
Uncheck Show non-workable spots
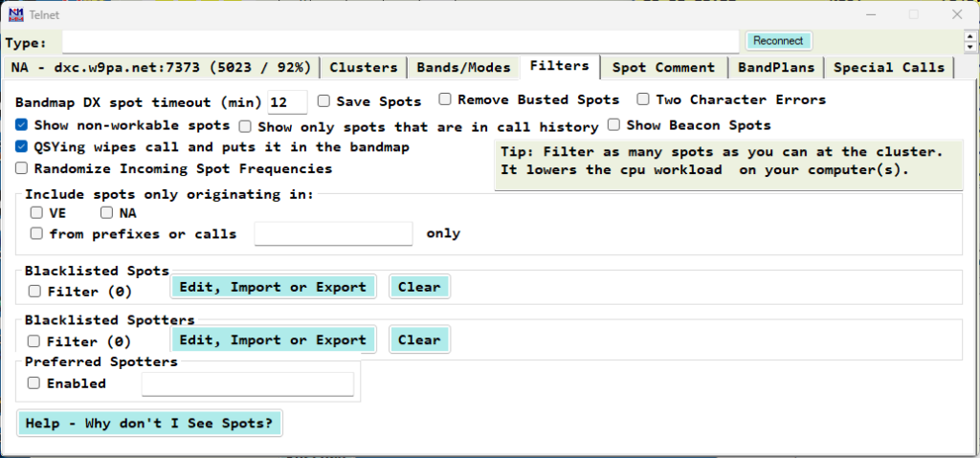click(x=22, y=125)
